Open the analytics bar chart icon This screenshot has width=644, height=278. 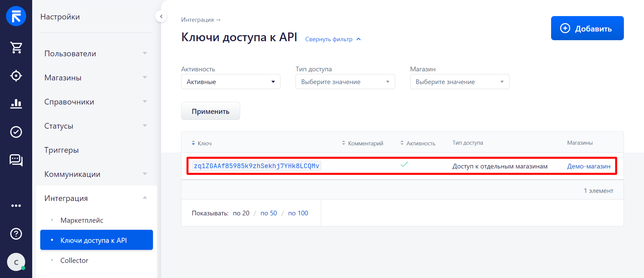point(16,104)
